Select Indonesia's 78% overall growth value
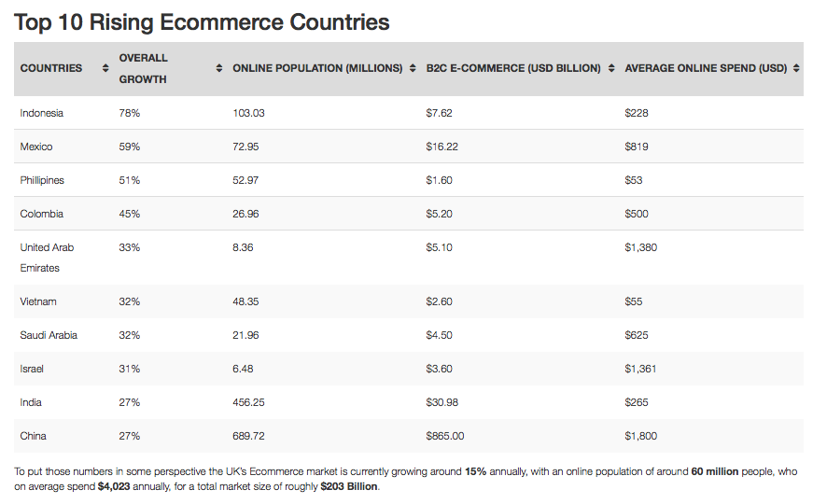Screen dimensions: 813x504 pyautogui.click(x=130, y=113)
